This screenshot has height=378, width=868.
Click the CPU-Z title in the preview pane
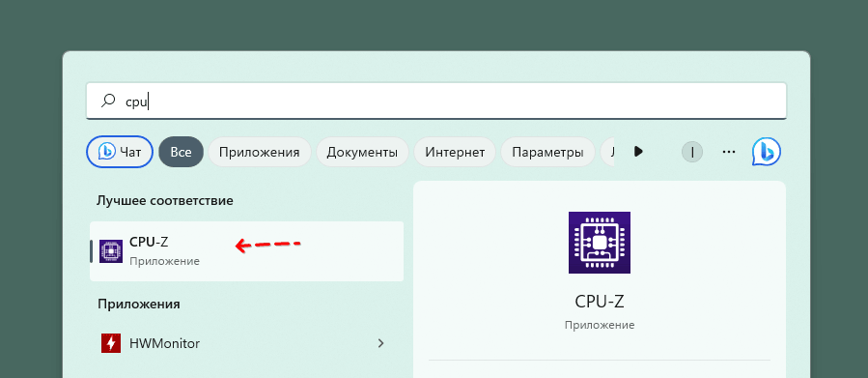click(x=600, y=301)
